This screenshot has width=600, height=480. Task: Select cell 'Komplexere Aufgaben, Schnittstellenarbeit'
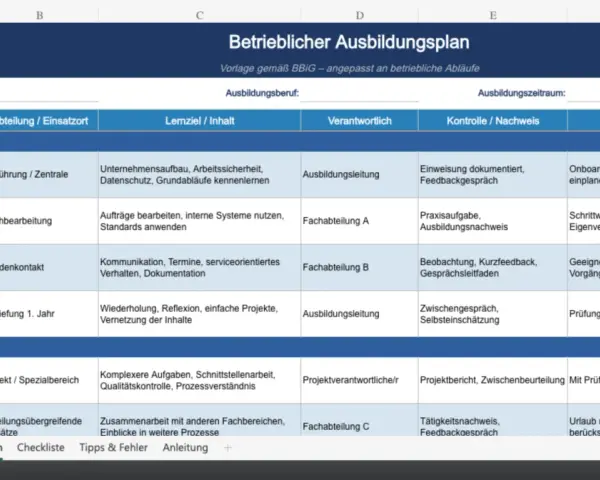[199, 380]
